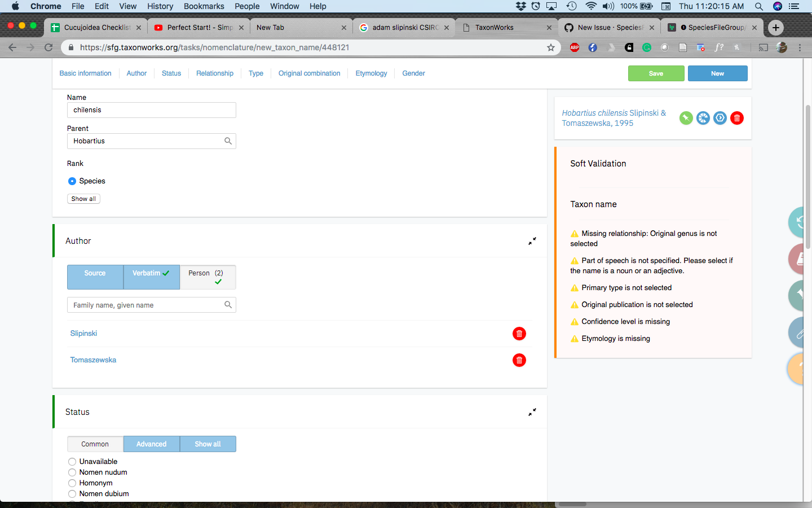Click the green Save button
Image resolution: width=812 pixels, height=508 pixels.
[656, 73]
